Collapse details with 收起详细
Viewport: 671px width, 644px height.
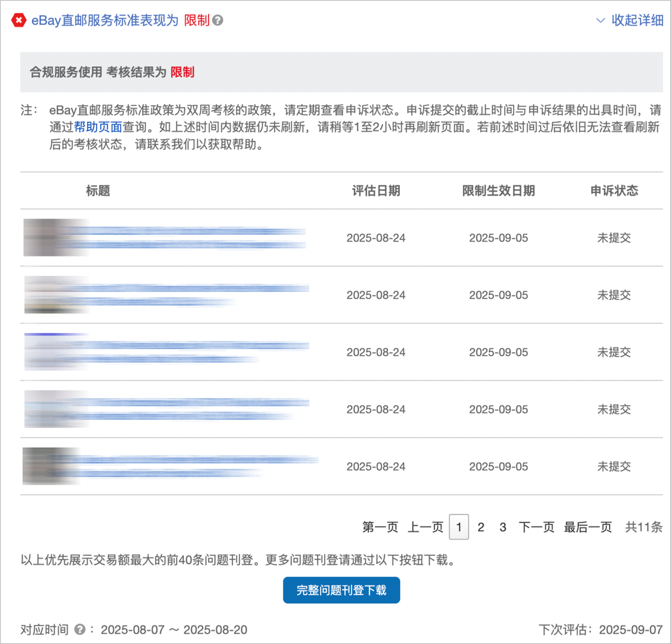coord(630,21)
